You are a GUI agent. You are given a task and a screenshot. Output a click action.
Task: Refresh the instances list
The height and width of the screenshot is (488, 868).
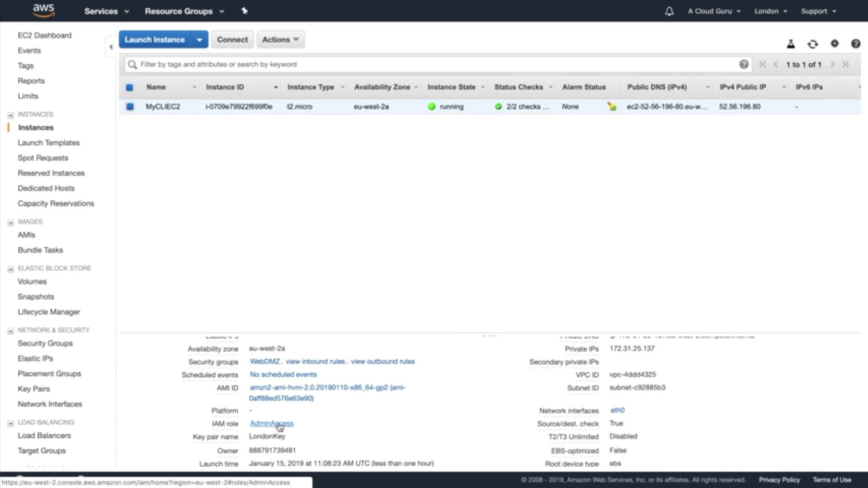click(812, 44)
